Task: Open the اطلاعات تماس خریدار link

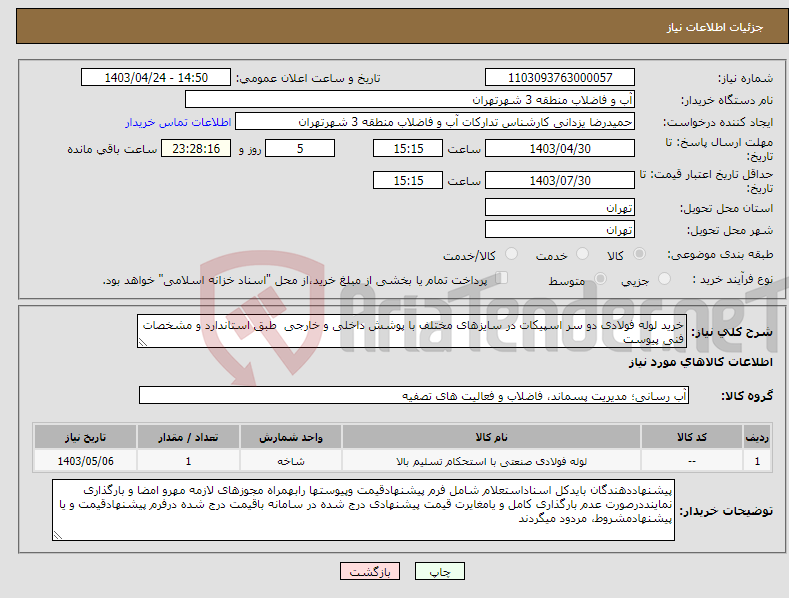Action: coord(178,122)
